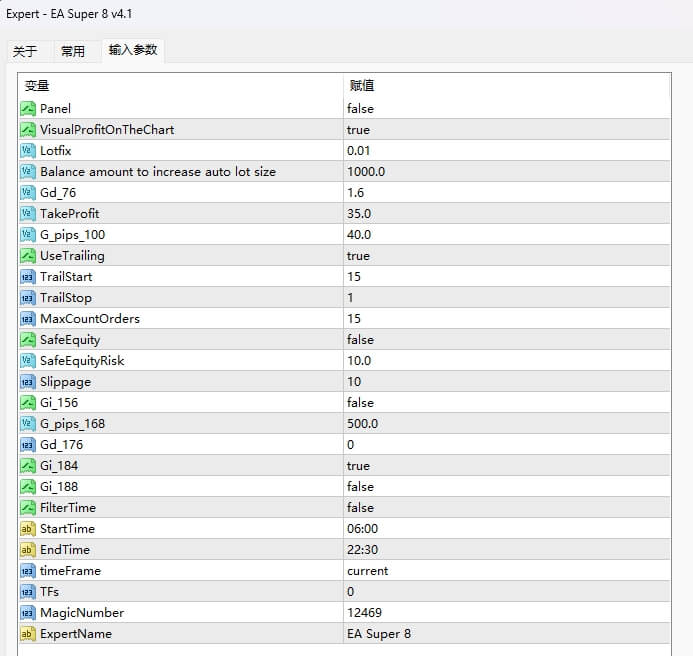Click the boolean icon beside SafeEquity

27,339
